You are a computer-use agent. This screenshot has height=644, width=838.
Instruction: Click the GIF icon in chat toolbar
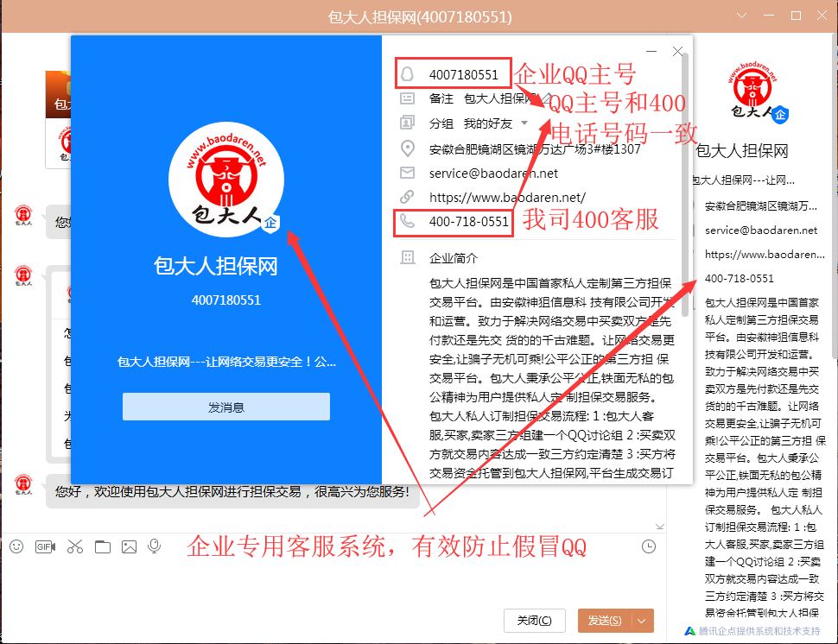pyautogui.click(x=44, y=546)
